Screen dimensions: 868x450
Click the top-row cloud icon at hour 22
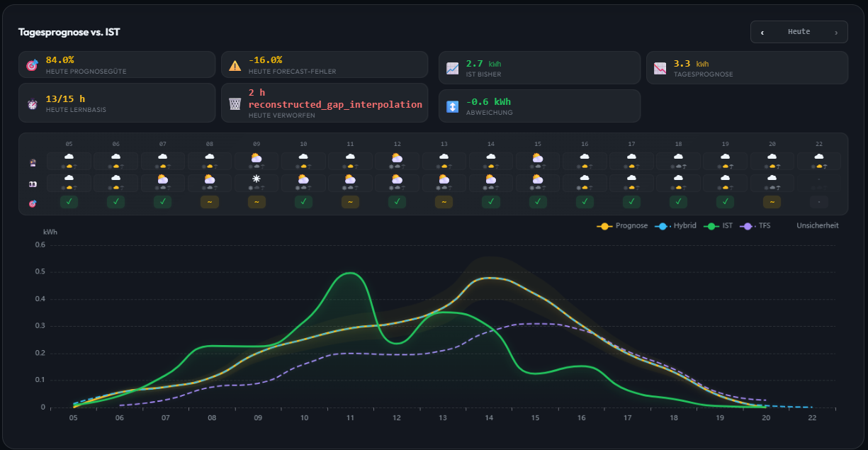click(819, 157)
